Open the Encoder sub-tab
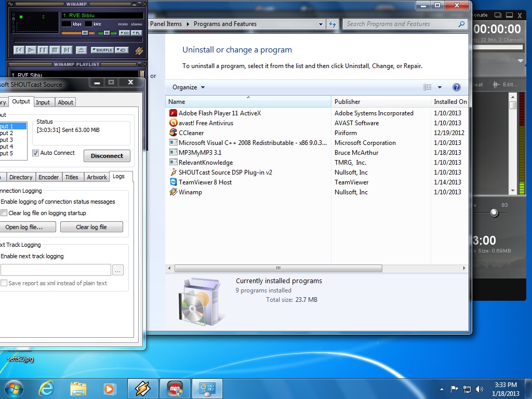 point(48,177)
